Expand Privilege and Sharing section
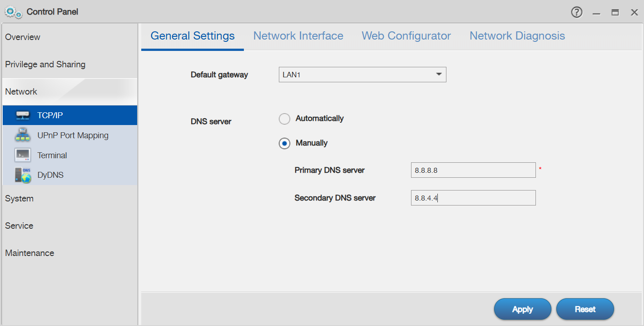 tap(70, 65)
